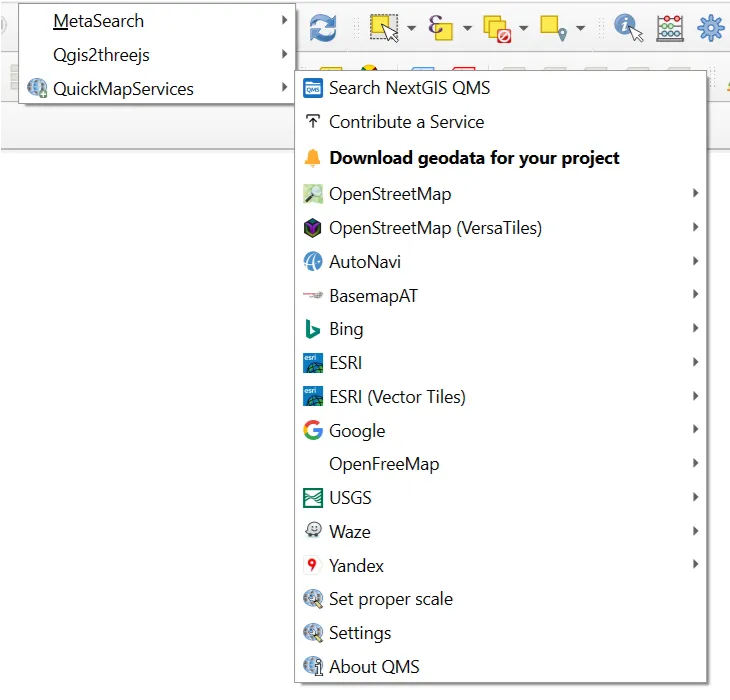Click the Contribute upload arrow icon
This screenshot has width=730, height=700.
313,121
